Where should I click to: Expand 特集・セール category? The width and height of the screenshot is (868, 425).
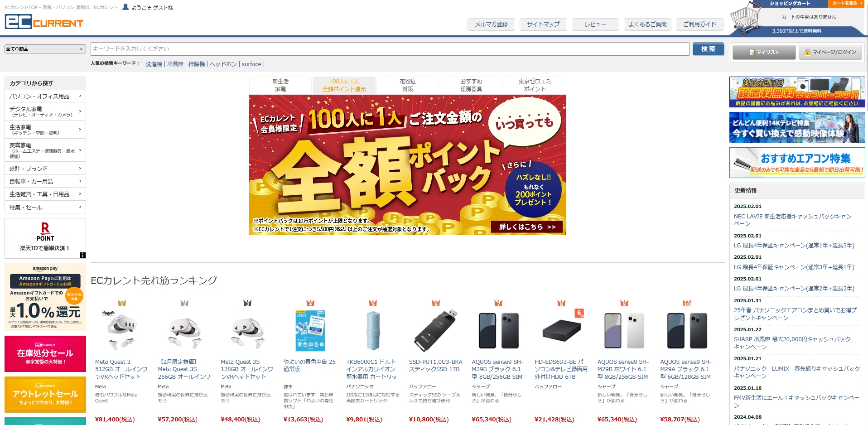45,207
